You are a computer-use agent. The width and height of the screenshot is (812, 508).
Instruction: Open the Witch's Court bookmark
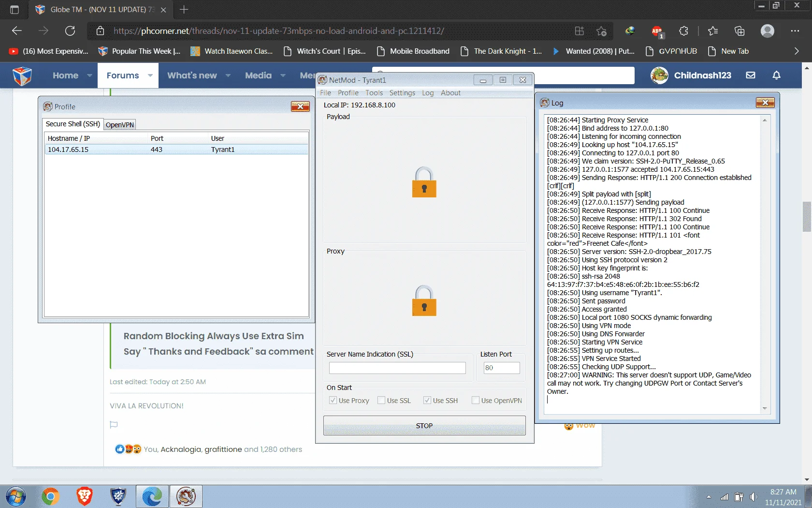point(325,51)
